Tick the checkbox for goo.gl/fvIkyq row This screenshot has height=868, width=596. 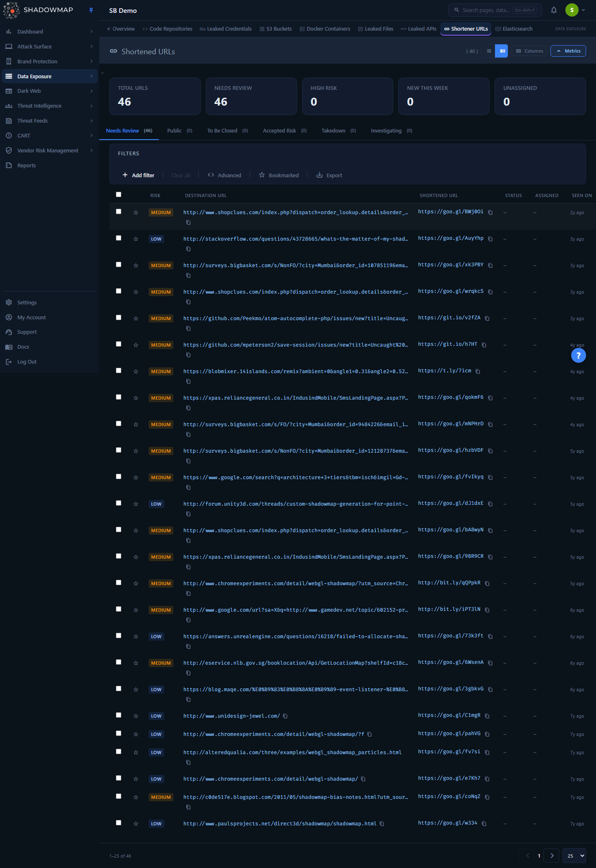point(119,477)
